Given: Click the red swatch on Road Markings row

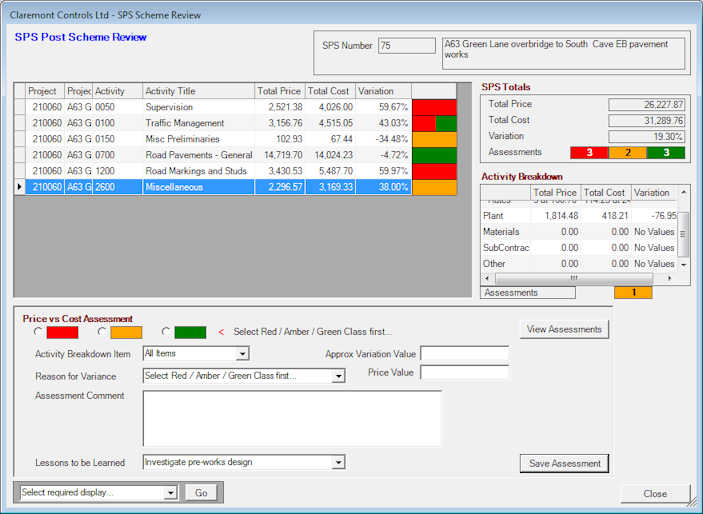Looking at the screenshot, I should pos(434,171).
